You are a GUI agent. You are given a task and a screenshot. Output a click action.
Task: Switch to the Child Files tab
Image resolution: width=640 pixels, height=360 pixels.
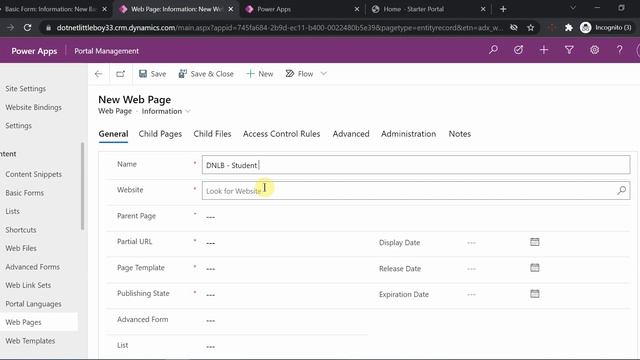coord(212,134)
